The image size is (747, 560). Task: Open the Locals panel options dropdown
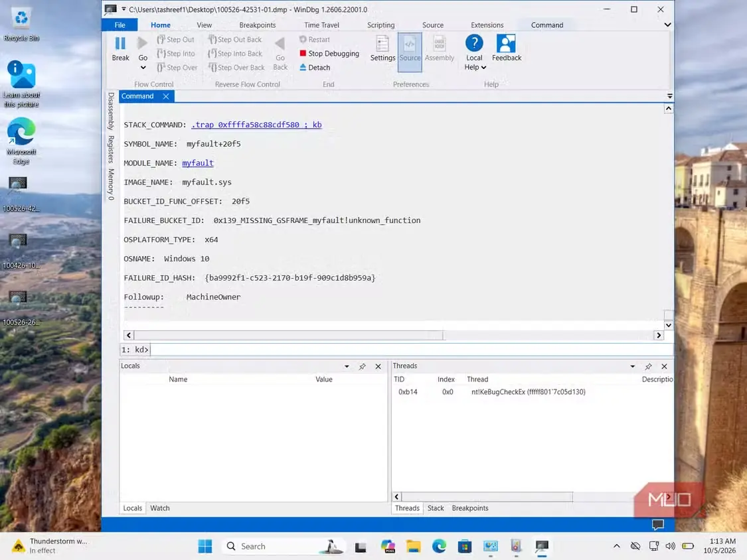tap(347, 366)
